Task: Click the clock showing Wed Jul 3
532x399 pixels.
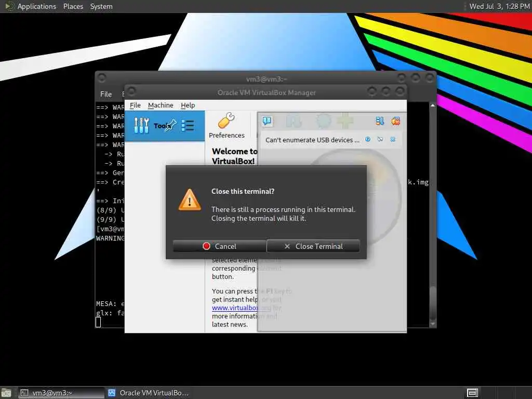Action: 499,6
